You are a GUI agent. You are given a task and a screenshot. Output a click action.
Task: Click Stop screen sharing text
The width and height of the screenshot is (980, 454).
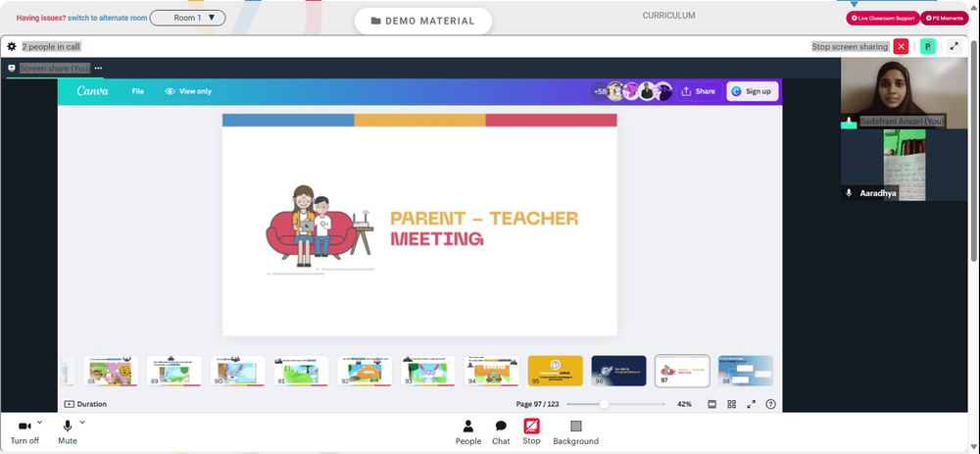click(x=850, y=47)
